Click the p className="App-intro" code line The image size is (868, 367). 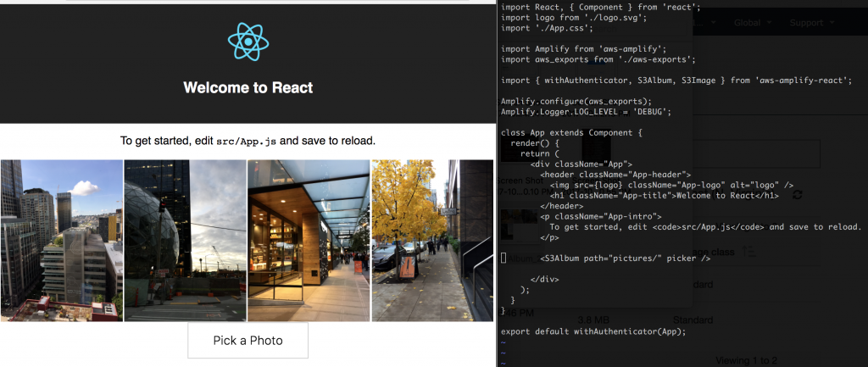click(x=601, y=216)
